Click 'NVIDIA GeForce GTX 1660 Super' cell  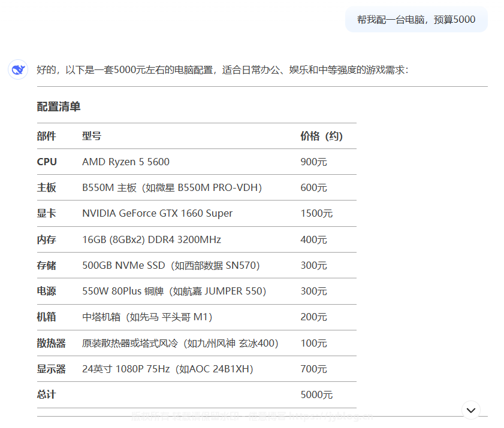[x=157, y=214]
